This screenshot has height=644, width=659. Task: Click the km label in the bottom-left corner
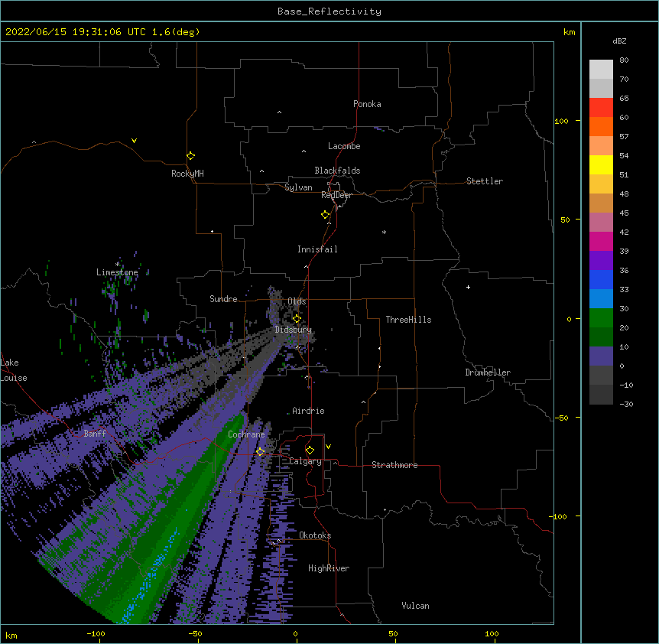(11, 635)
